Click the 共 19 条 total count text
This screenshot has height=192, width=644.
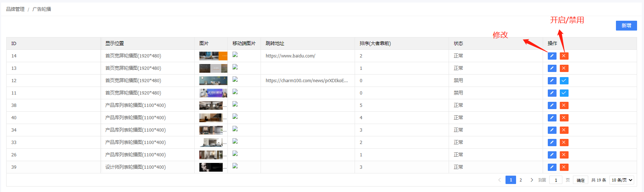point(599,180)
